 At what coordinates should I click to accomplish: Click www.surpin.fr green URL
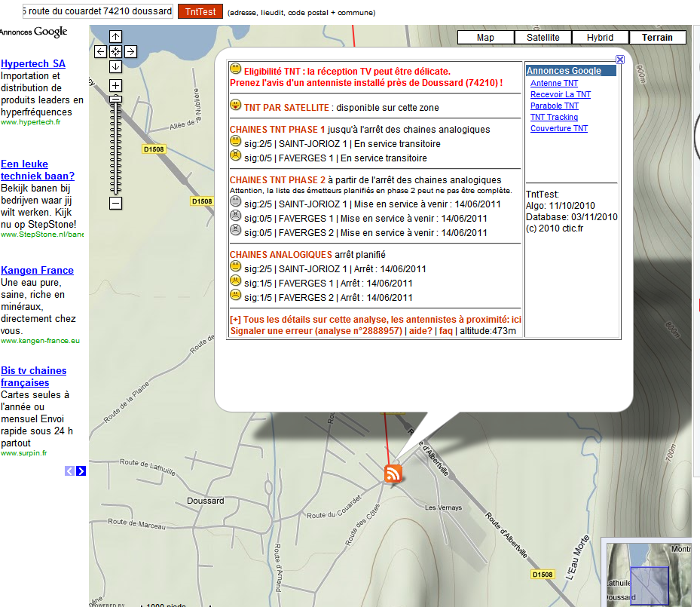(23, 453)
